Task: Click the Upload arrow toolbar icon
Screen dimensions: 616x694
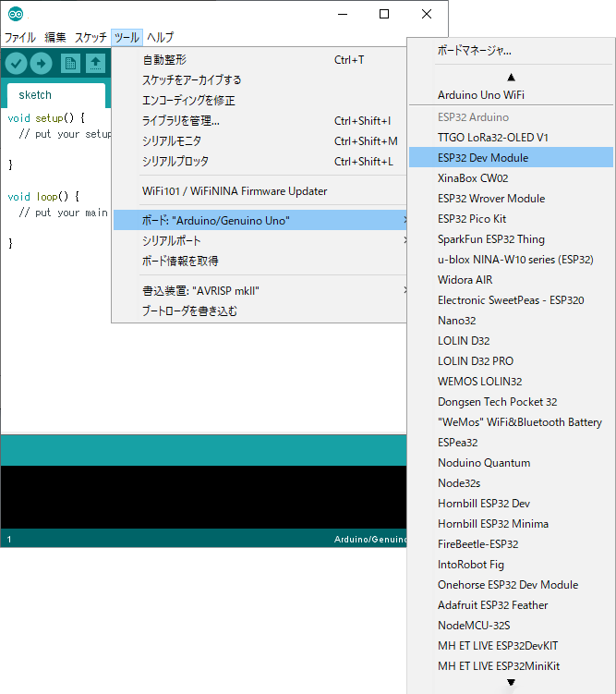Action: point(42,64)
